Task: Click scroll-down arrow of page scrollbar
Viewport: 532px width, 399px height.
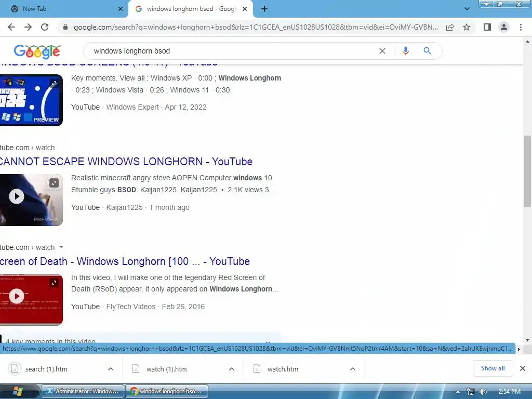Action: click(527, 340)
